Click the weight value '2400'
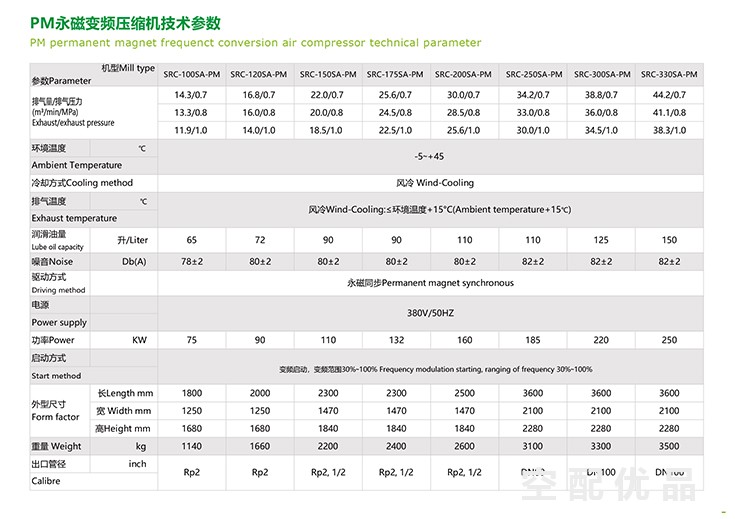735x519 pixels. [x=396, y=446]
